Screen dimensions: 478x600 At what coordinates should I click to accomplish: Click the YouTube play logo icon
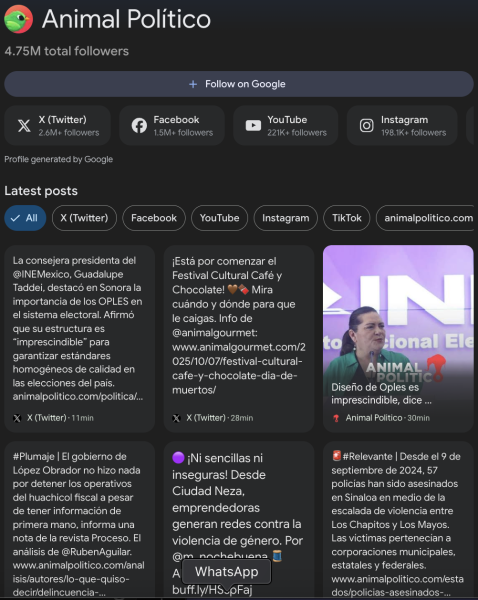click(x=253, y=126)
